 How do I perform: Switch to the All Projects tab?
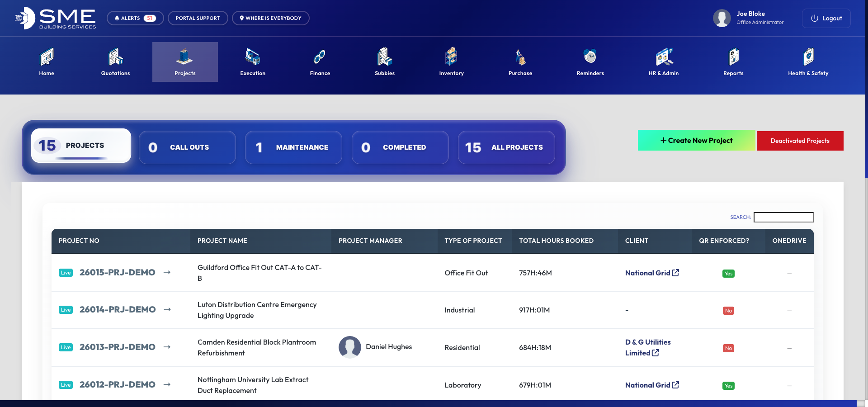pyautogui.click(x=506, y=147)
